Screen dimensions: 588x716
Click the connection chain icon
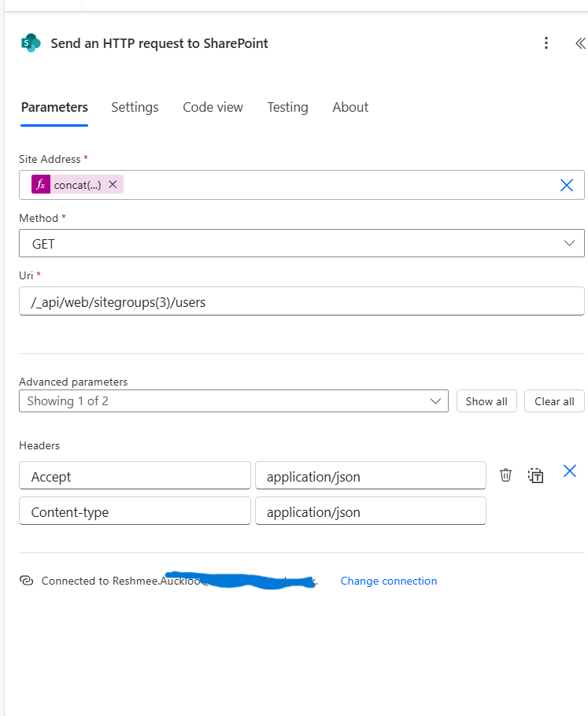tap(28, 581)
